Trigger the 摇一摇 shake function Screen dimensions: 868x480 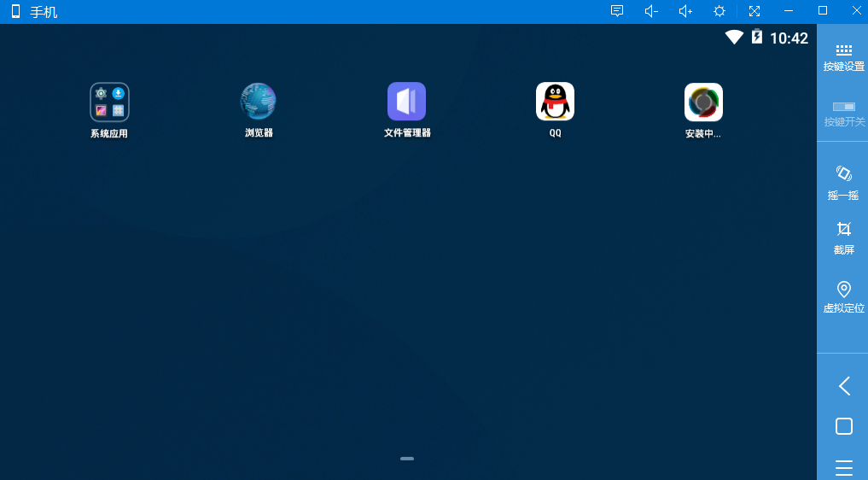pyautogui.click(x=843, y=182)
